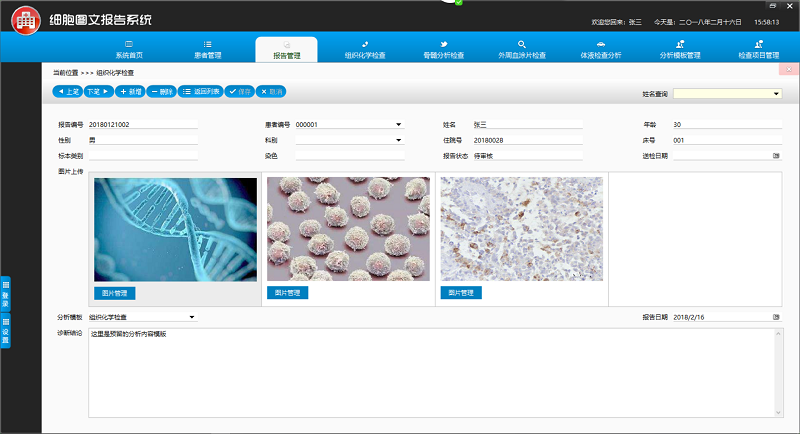The width and height of the screenshot is (800, 434).
Task: Click the 新增 add button
Action: pos(130,92)
